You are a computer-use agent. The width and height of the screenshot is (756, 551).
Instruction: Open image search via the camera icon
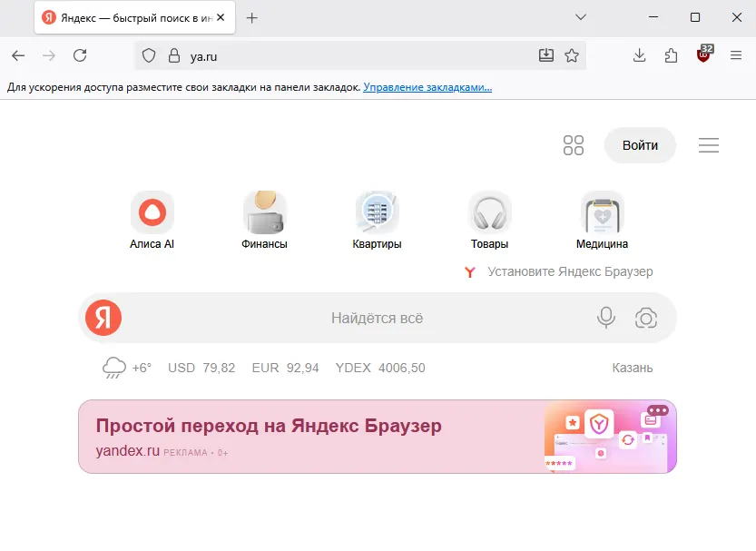tap(647, 318)
